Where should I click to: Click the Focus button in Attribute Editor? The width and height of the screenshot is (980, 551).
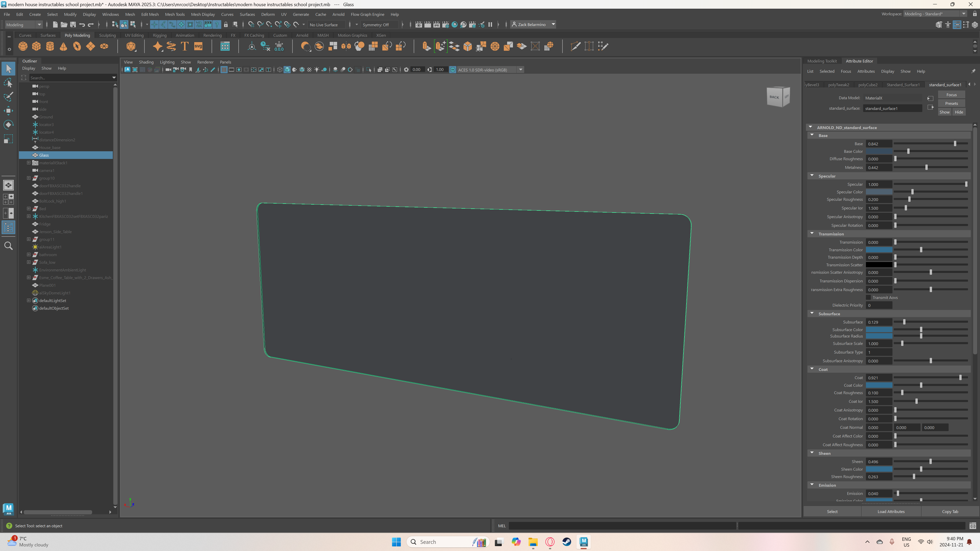(x=951, y=95)
